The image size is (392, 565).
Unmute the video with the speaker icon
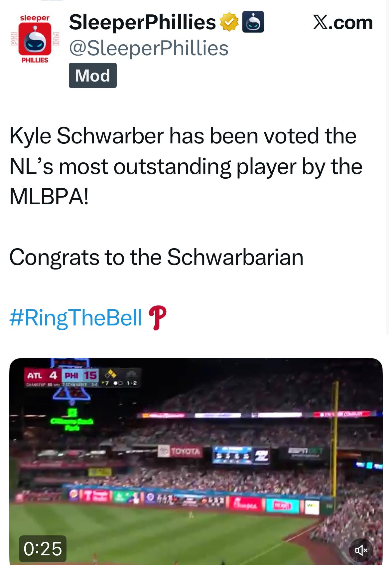pyautogui.click(x=361, y=550)
